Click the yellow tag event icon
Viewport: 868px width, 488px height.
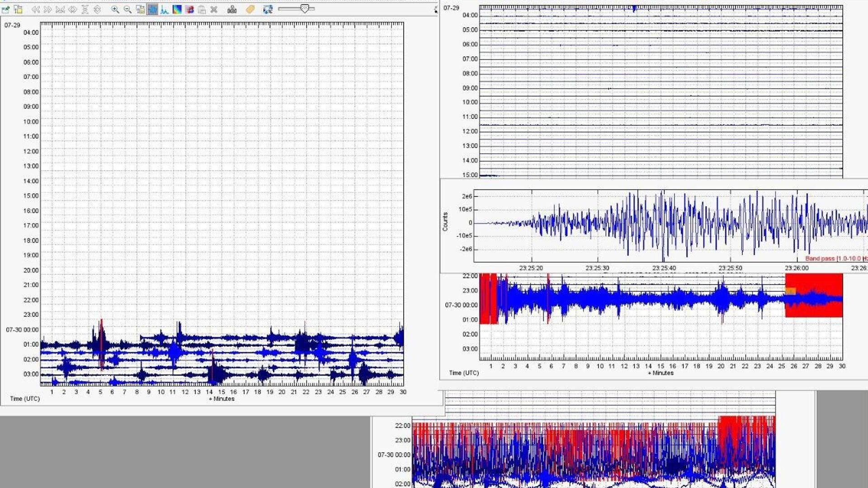250,9
